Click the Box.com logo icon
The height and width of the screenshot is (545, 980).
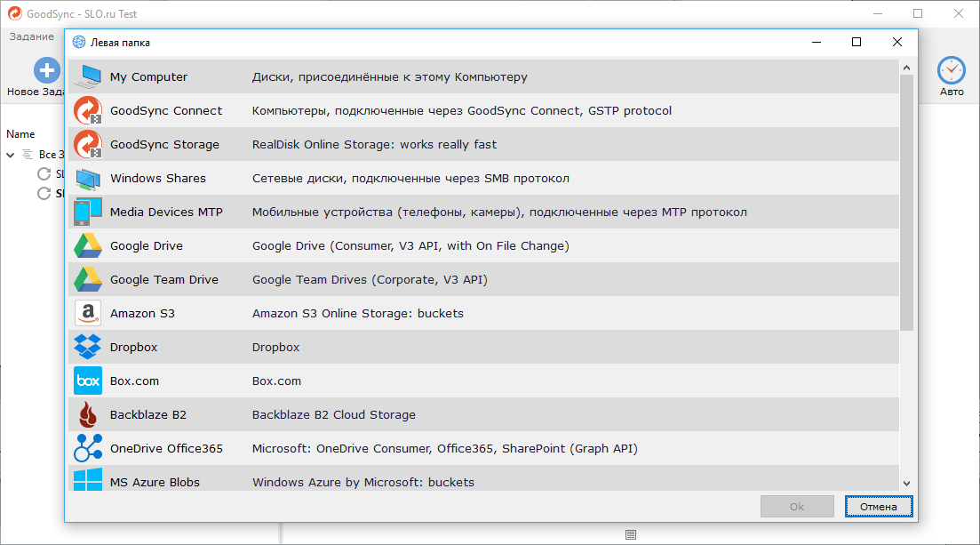(87, 381)
